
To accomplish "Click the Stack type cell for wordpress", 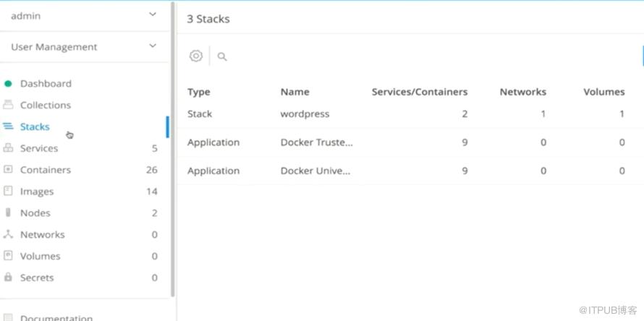I will 200,114.
